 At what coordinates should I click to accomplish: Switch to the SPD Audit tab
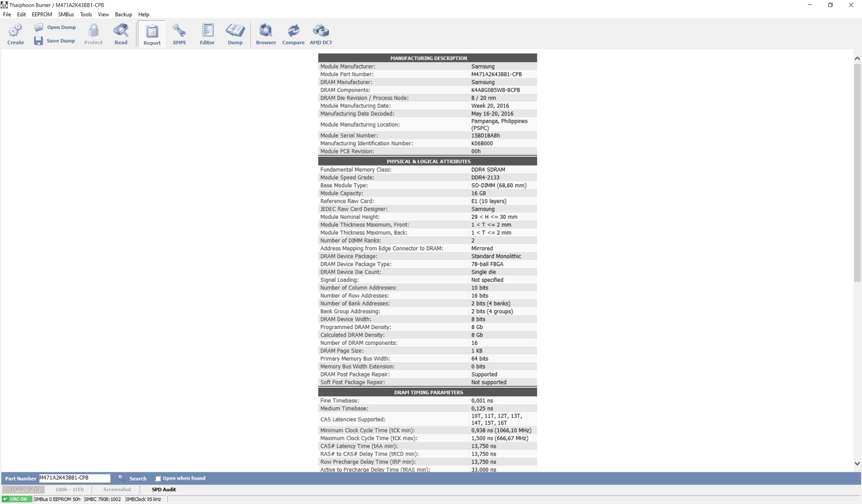click(x=164, y=490)
